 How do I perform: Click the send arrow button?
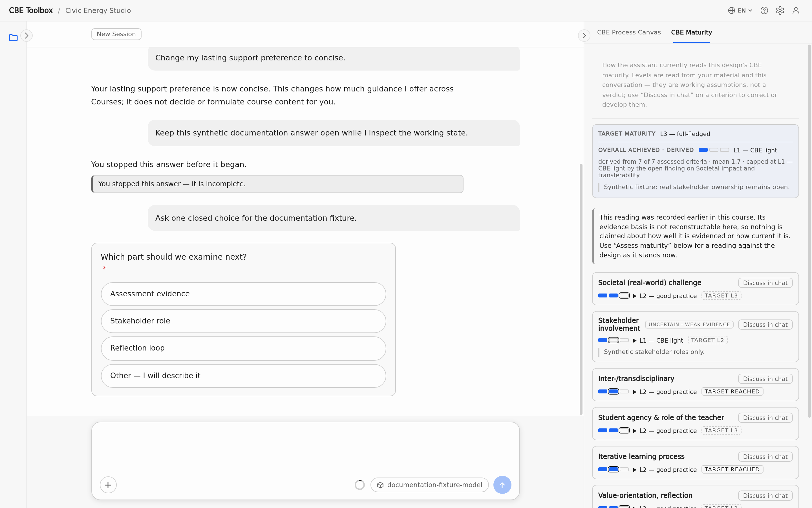tap(502, 485)
